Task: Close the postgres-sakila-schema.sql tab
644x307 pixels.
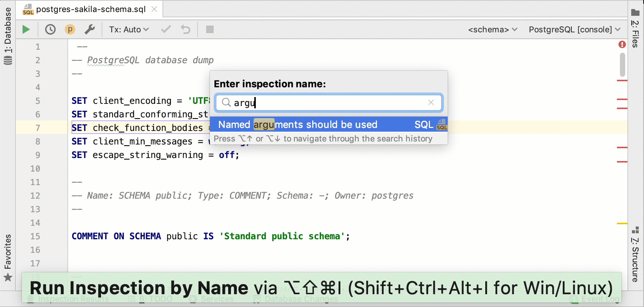Action: pyautogui.click(x=154, y=9)
